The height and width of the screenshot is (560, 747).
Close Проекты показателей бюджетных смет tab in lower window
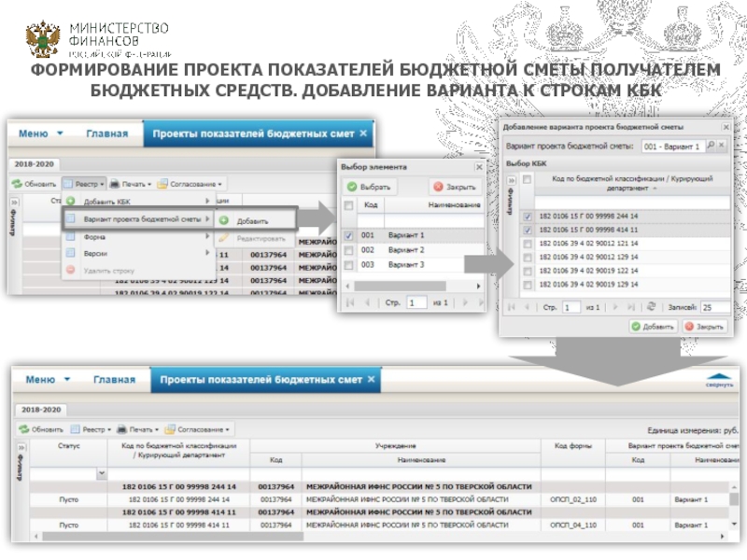(371, 379)
